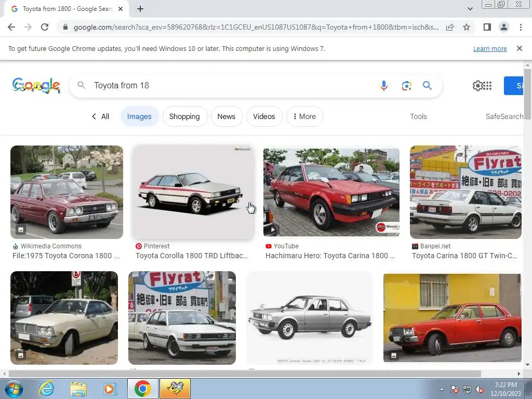This screenshot has width=532, height=399.
Task: Click the horizontal scrollbar thumb
Action: coord(245,374)
